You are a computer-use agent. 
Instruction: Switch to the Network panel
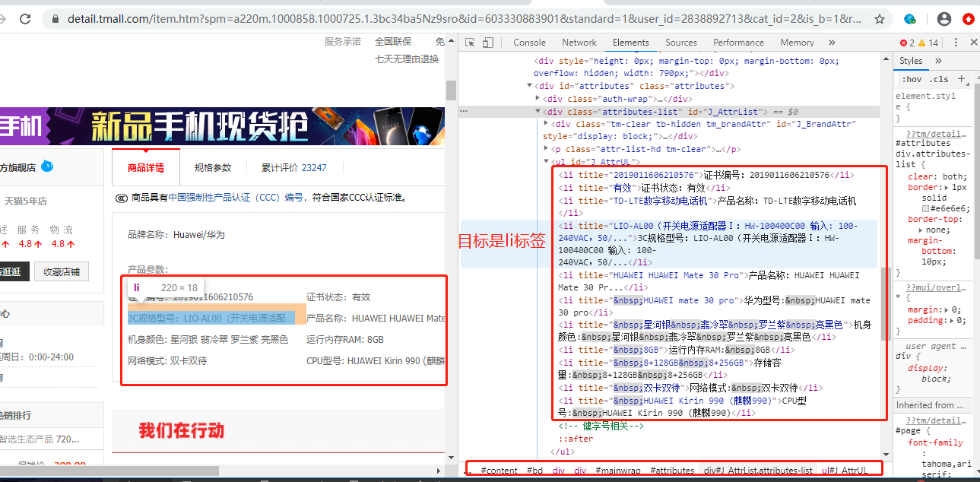(x=579, y=43)
